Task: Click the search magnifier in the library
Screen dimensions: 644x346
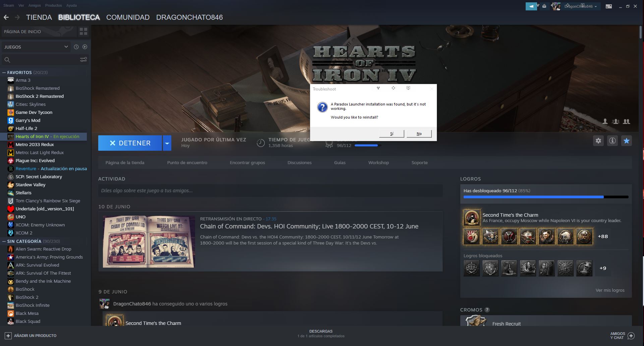Action: (7, 59)
